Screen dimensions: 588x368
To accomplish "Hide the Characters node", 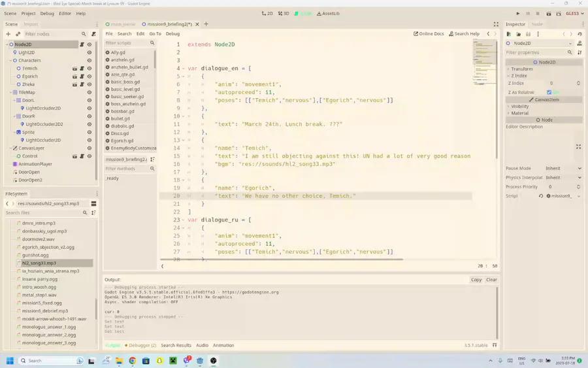I will tap(90, 60).
